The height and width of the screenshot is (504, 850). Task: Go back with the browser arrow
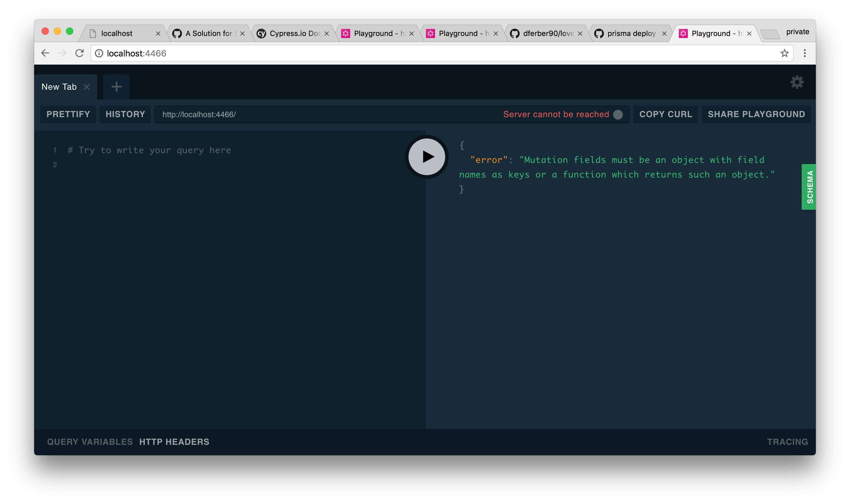click(45, 53)
